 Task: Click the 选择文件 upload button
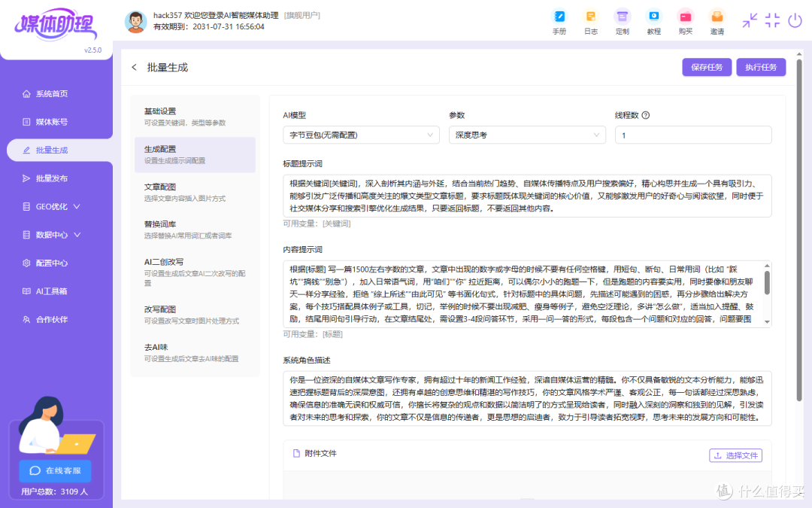click(735, 455)
